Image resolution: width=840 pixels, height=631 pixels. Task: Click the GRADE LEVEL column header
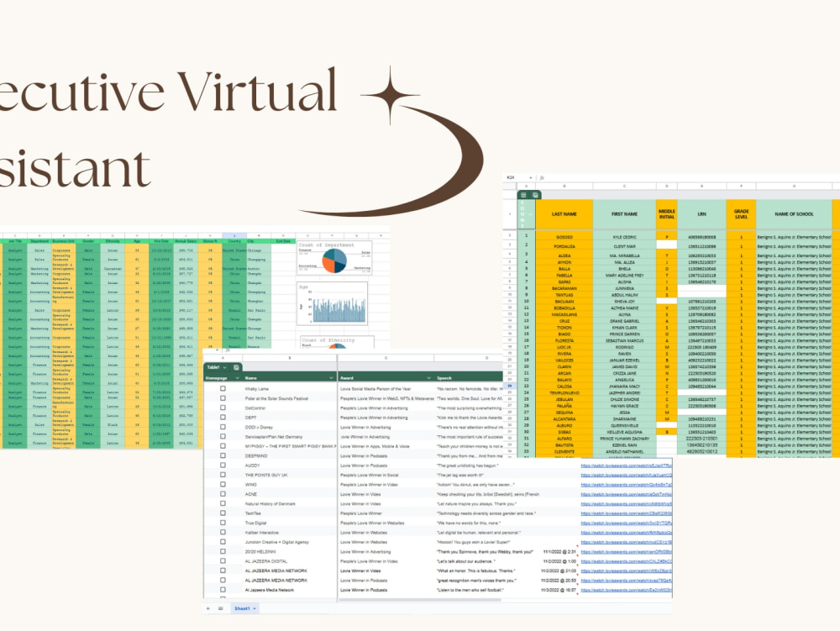pyautogui.click(x=741, y=214)
